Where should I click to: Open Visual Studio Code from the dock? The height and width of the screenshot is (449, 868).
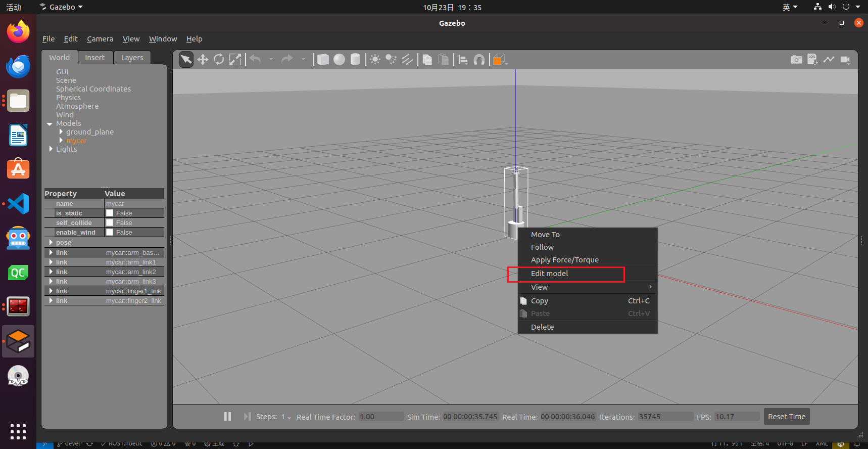tap(18, 204)
